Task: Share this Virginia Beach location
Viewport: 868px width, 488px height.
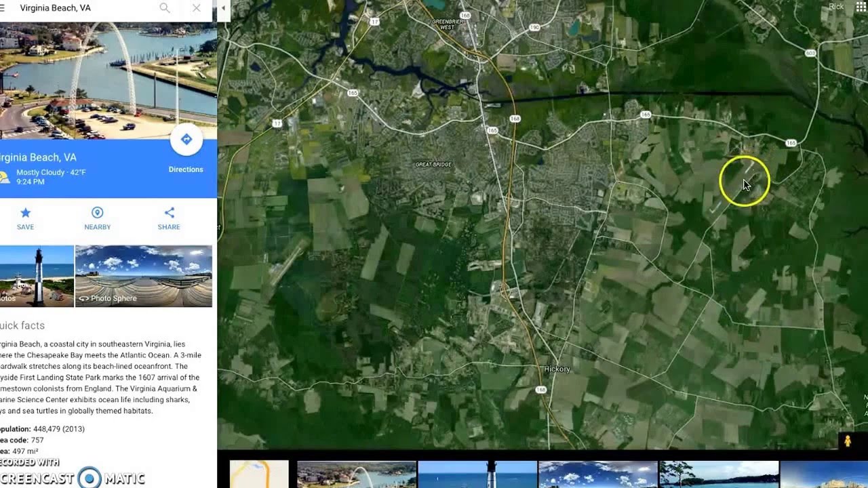Action: [169, 219]
